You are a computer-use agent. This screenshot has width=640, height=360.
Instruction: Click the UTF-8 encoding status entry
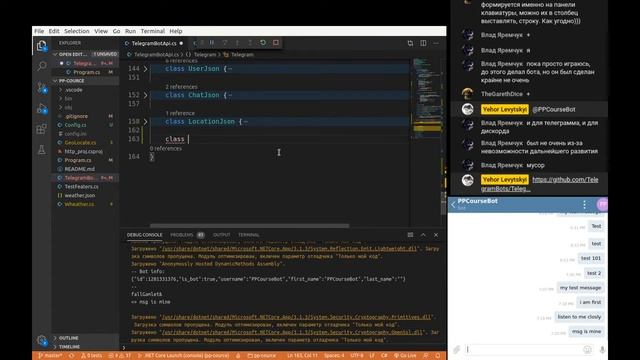tap(357, 356)
